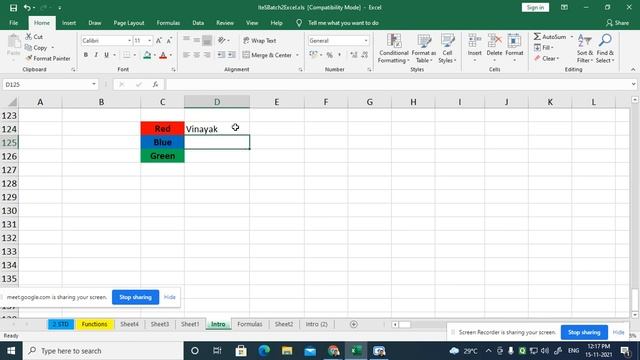The image size is (640, 360).
Task: Open the Conditional Formatting menu
Action: [x=393, y=49]
